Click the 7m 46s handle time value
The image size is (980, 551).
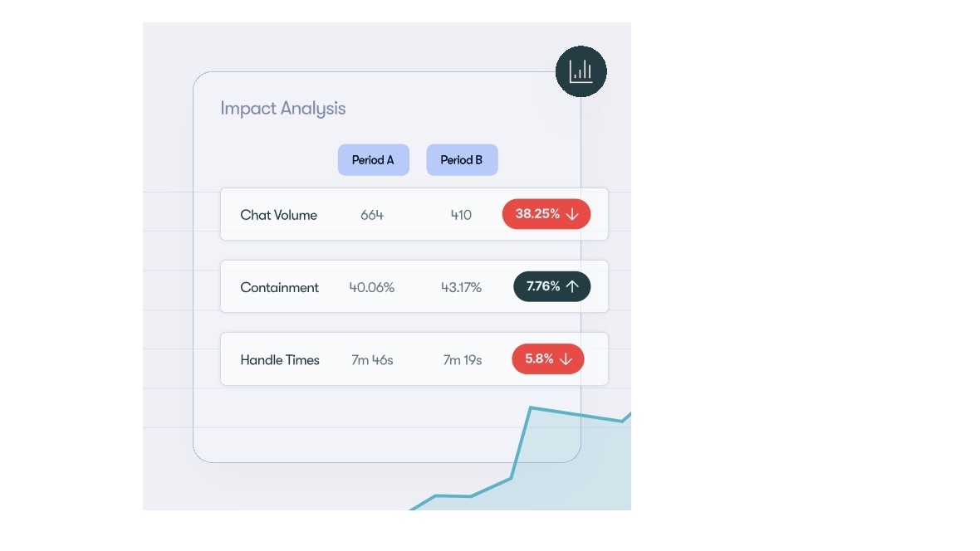(x=372, y=360)
